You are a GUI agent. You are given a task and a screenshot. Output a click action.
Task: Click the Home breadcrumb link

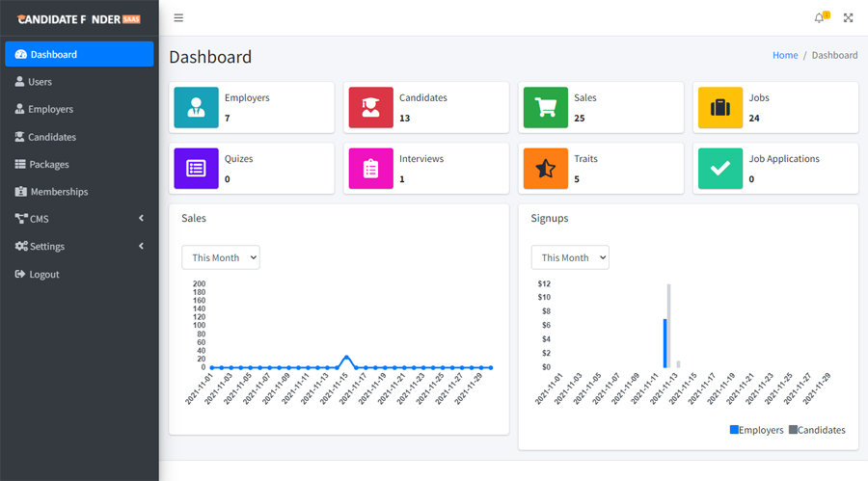[785, 56]
